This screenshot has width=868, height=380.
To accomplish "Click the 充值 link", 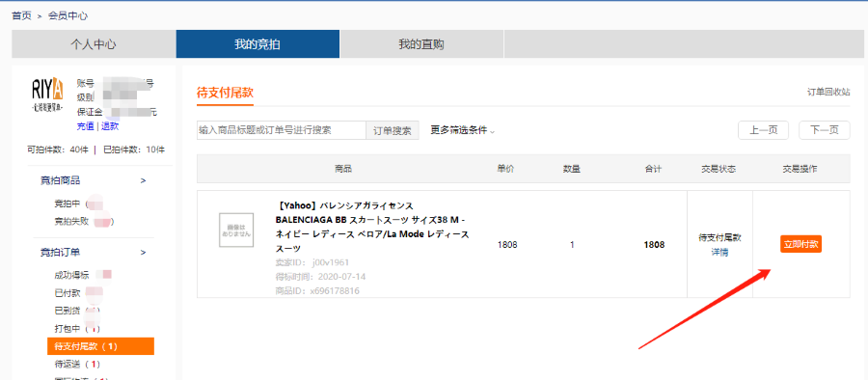I will point(85,126).
